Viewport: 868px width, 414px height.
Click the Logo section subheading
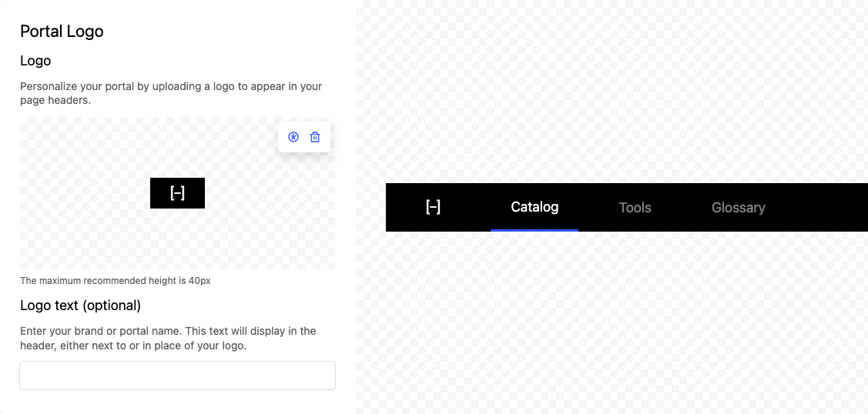point(35,61)
